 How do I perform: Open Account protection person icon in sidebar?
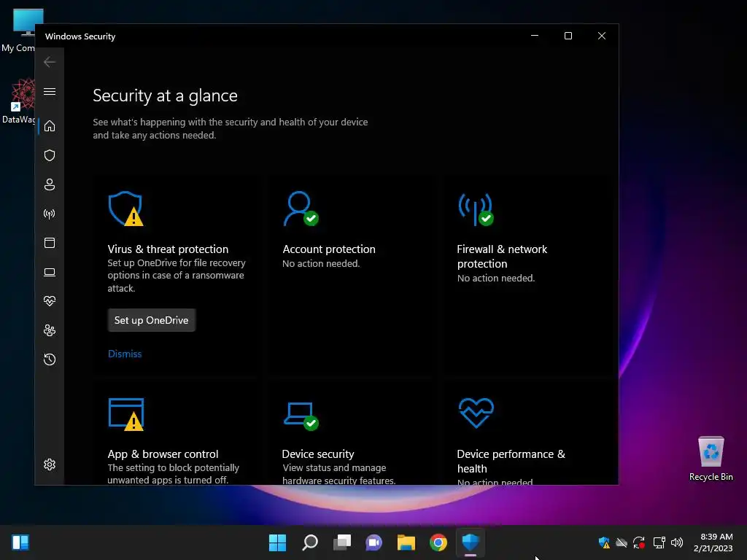50,184
